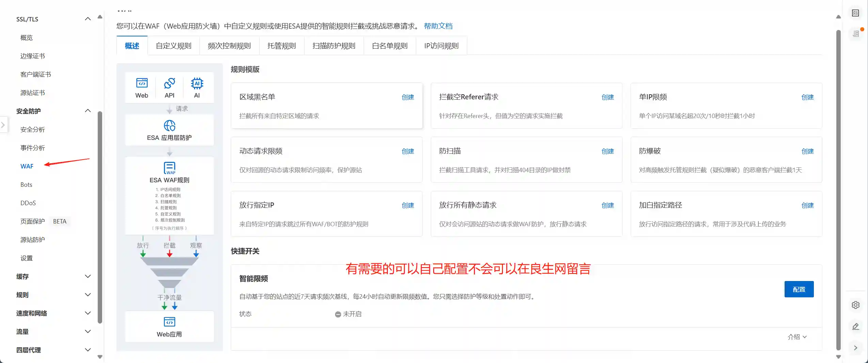The image size is (868, 363).
Task: Open the settings gear on right sidebar
Action: pos(856,305)
